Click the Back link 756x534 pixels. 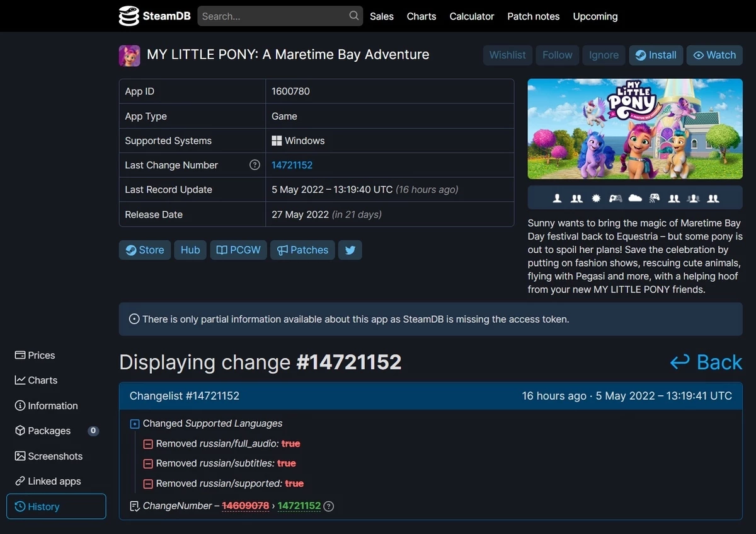click(706, 362)
